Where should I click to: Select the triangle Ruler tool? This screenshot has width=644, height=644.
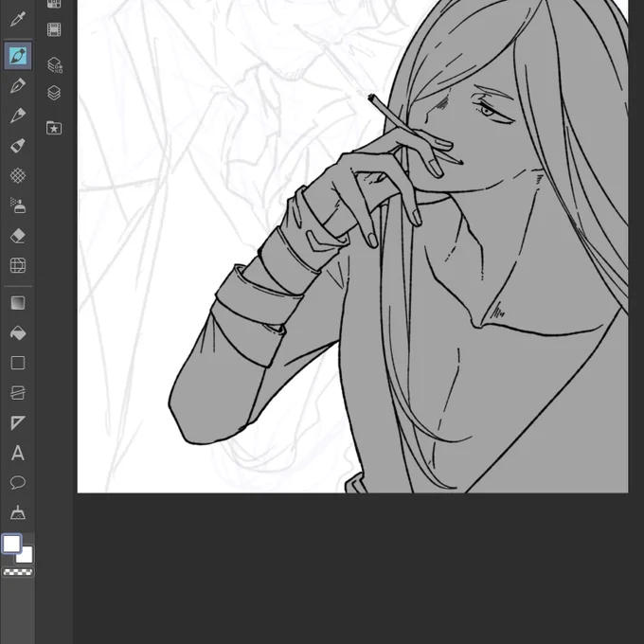pos(18,422)
